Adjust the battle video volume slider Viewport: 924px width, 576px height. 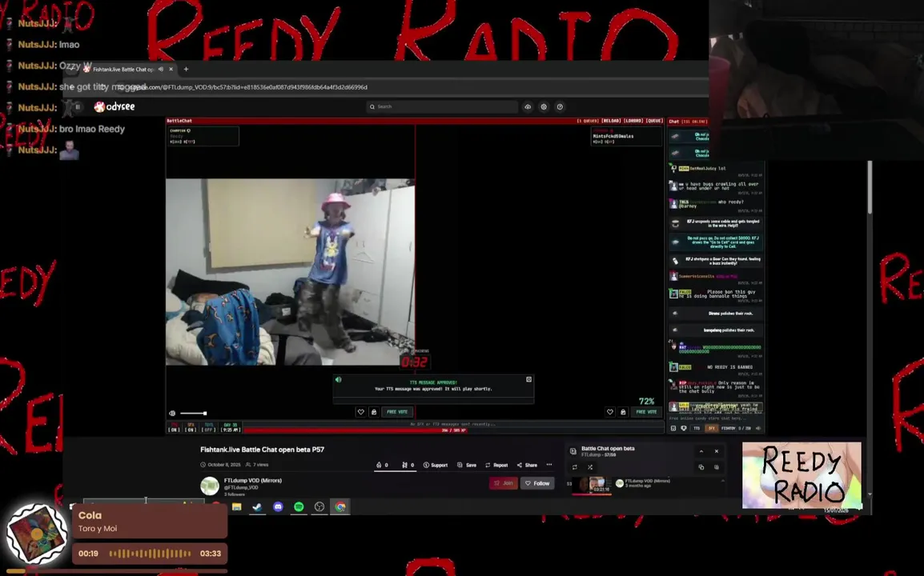193,413
